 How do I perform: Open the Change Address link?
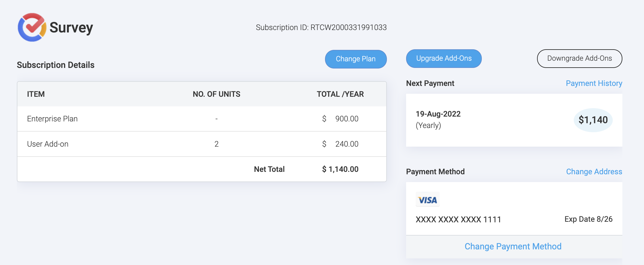(x=594, y=172)
